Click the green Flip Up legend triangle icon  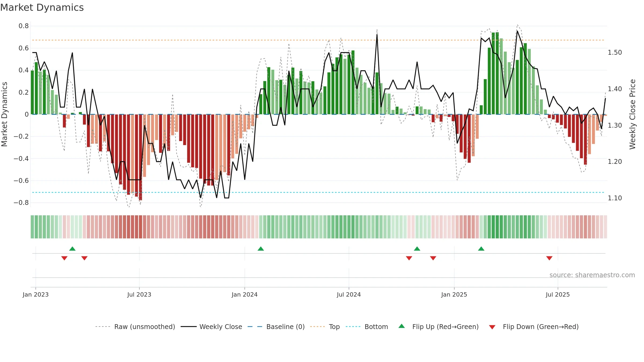(x=402, y=326)
